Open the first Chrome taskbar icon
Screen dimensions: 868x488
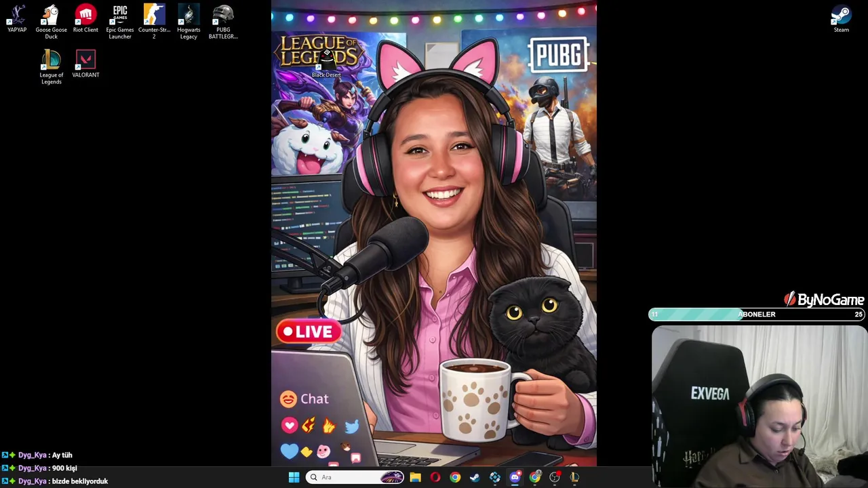point(455,477)
